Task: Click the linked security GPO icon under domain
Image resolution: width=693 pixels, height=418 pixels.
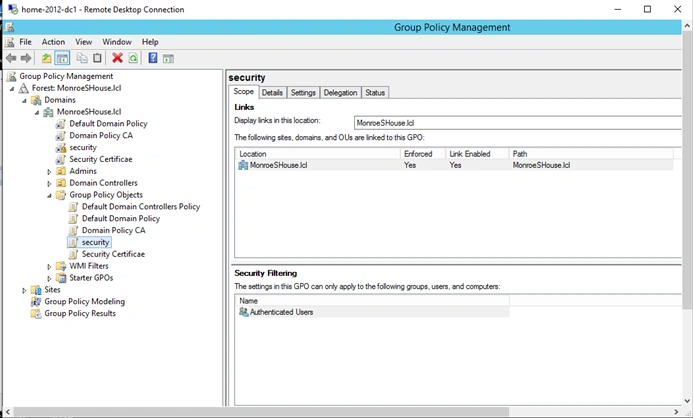Action: pyautogui.click(x=61, y=148)
